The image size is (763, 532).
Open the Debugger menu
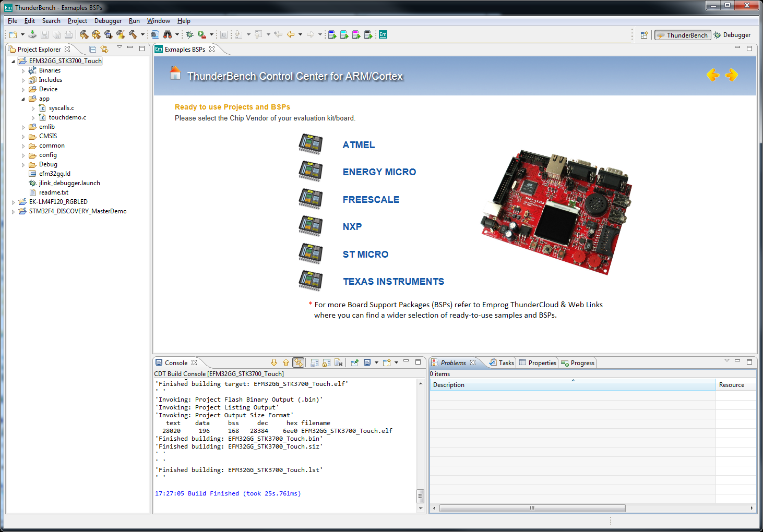tap(108, 21)
